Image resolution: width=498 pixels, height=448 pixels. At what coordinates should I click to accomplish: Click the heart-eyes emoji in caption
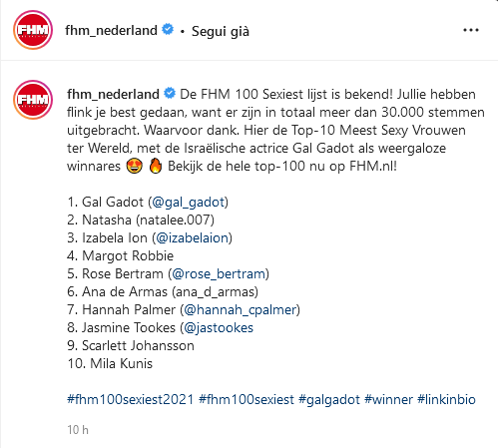135,166
